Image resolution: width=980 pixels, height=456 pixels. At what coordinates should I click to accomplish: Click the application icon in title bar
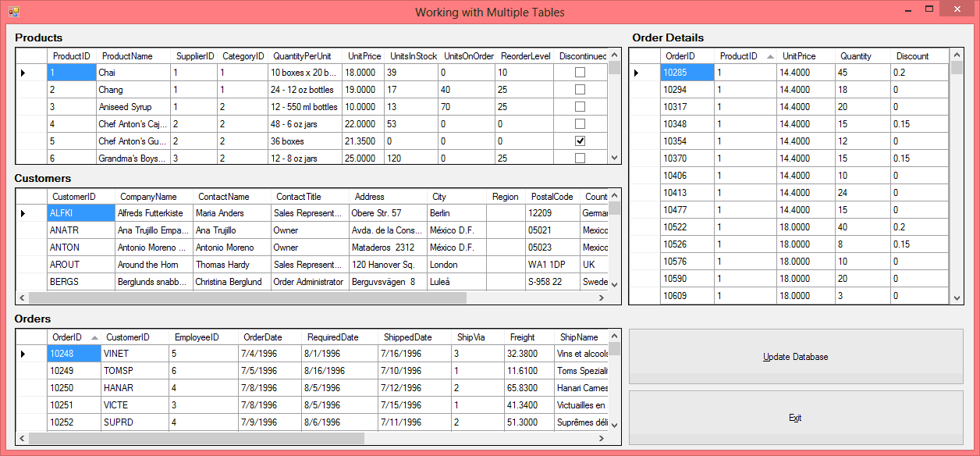(x=13, y=12)
